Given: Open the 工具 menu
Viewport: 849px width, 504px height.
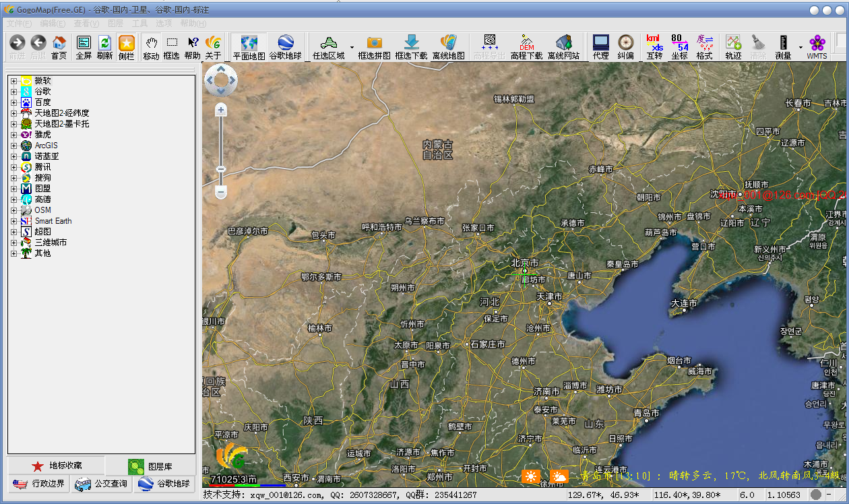Looking at the screenshot, I should [x=139, y=23].
